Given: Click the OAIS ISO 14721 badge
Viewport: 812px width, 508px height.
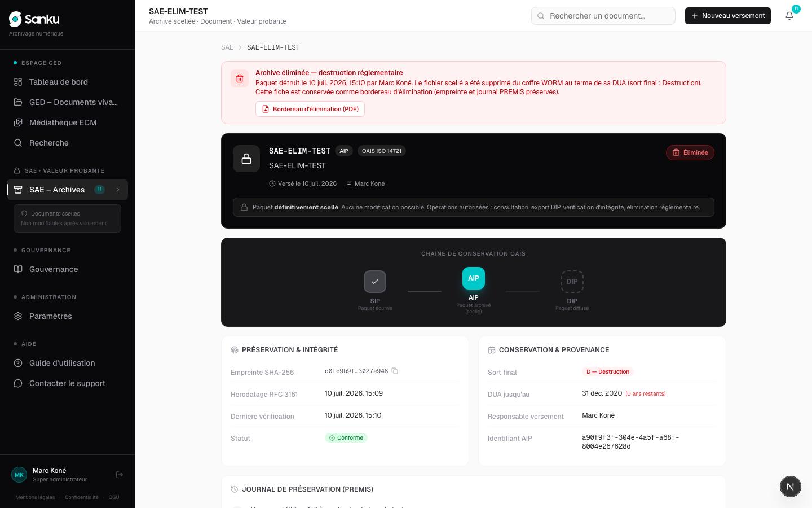Looking at the screenshot, I should (382, 151).
